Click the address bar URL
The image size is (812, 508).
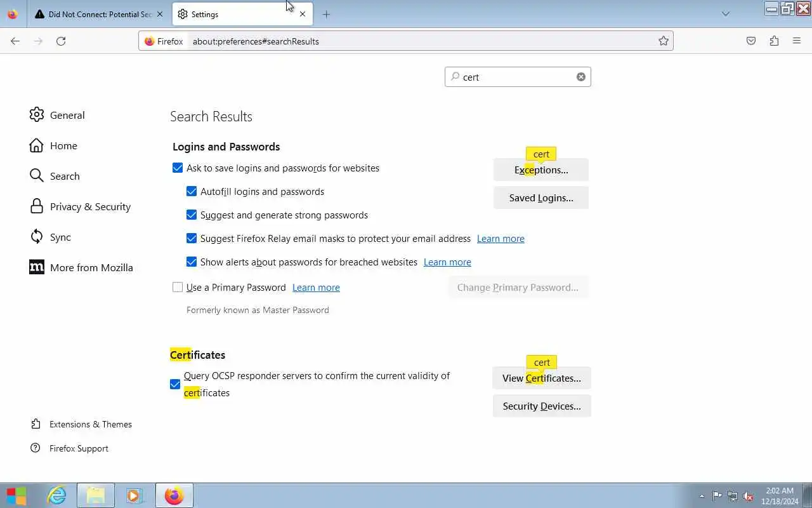[256, 41]
